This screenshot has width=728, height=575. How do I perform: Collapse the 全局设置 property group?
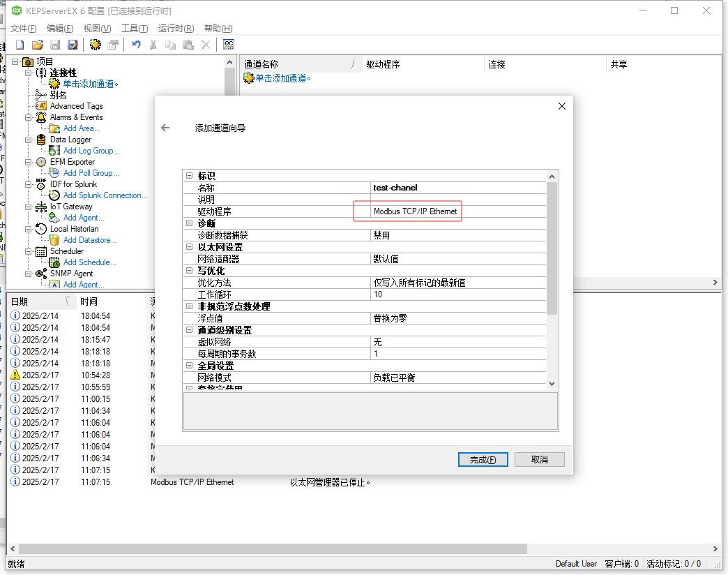(190, 366)
